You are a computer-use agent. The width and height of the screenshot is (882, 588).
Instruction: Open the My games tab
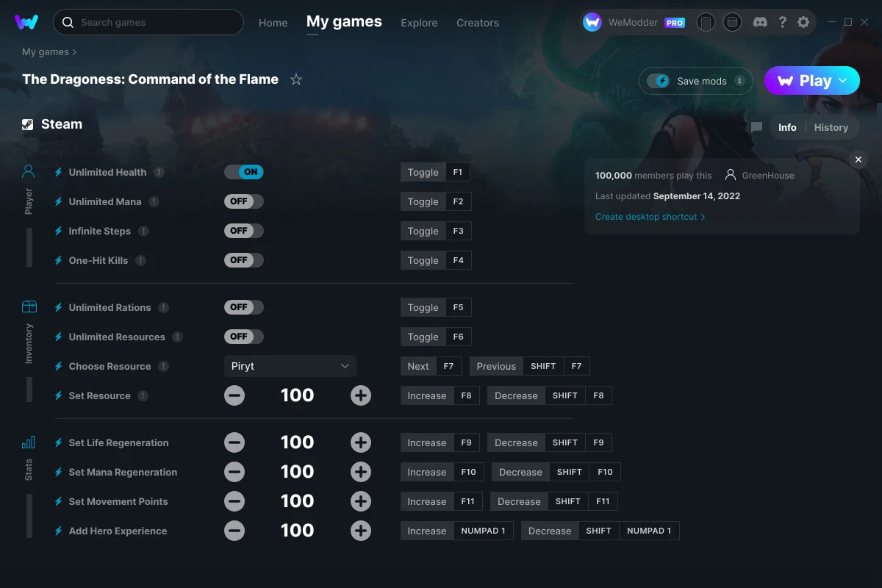click(x=344, y=22)
